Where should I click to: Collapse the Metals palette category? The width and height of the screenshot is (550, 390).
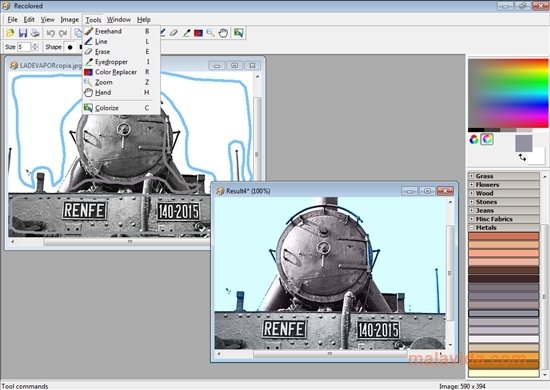[x=503, y=227]
